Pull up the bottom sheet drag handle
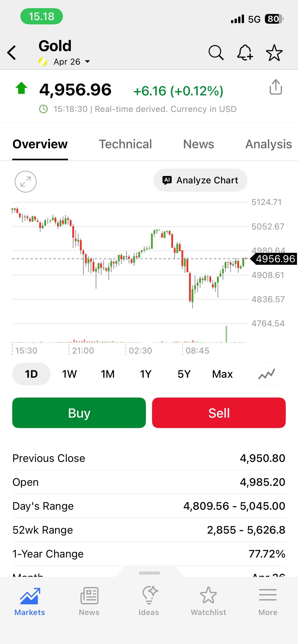The width and height of the screenshot is (298, 644). tap(150, 573)
